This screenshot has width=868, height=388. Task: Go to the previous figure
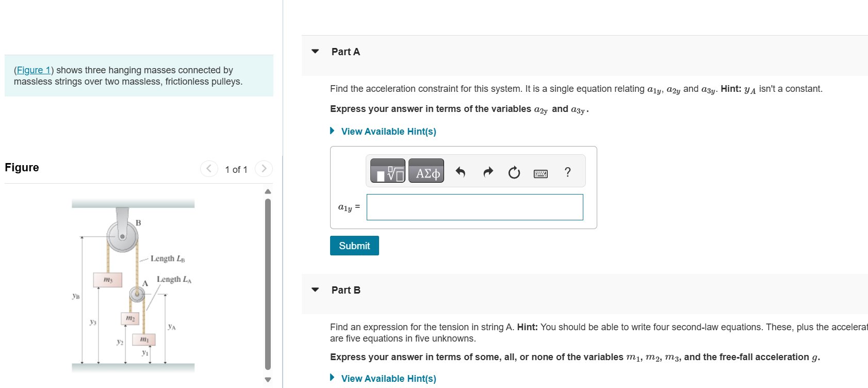[x=209, y=169]
